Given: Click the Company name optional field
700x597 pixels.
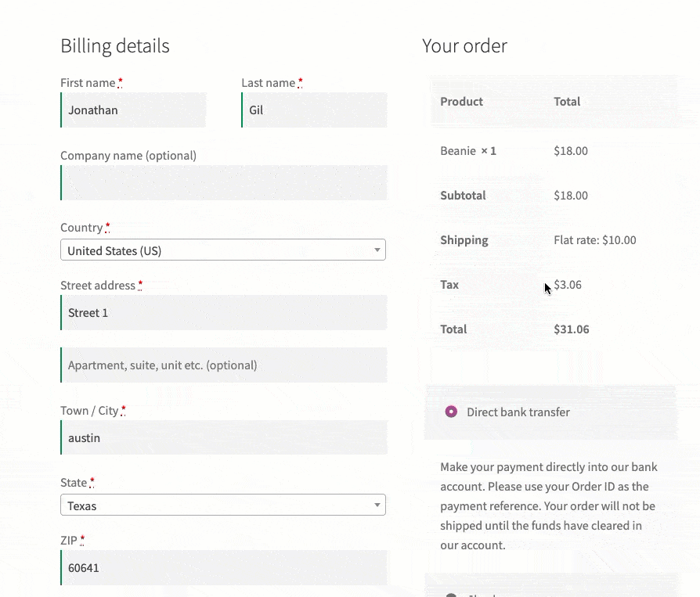Looking at the screenshot, I should coord(223,182).
